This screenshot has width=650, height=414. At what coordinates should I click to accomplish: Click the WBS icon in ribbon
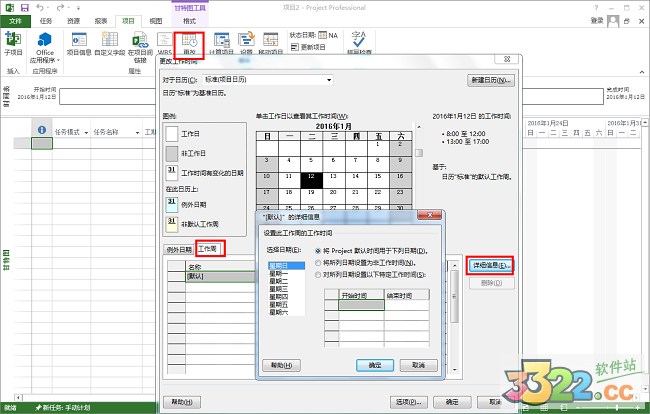pos(165,40)
